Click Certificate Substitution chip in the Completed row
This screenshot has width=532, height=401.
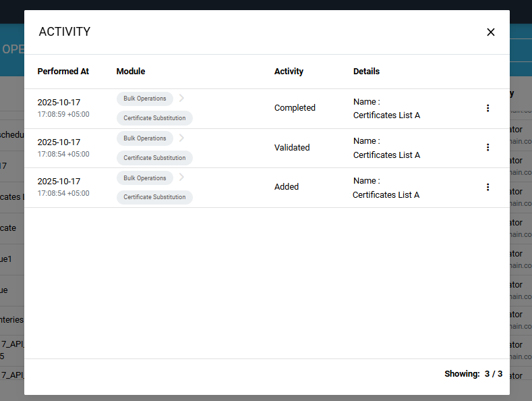point(154,118)
